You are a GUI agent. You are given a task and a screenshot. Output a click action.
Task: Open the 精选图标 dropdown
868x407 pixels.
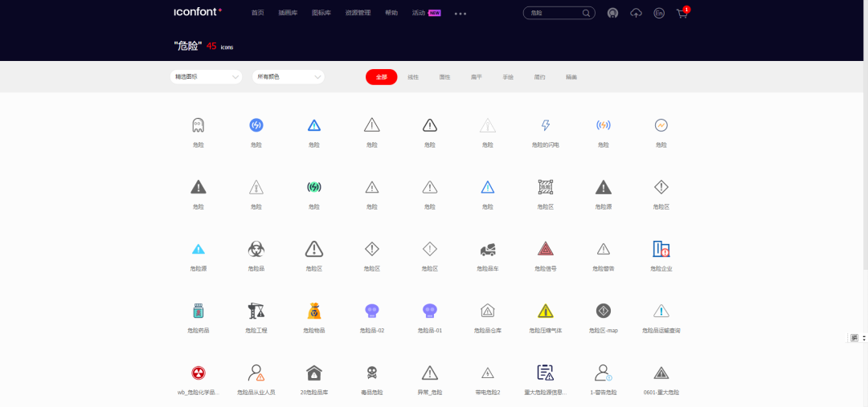[x=206, y=77]
